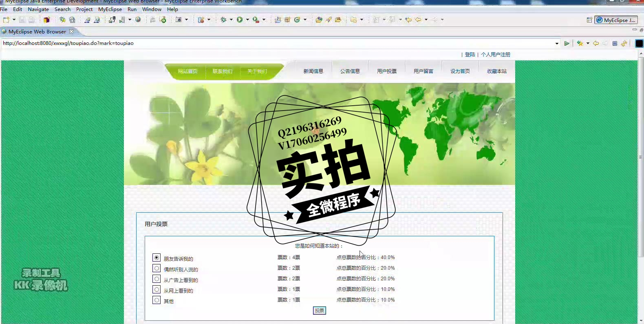This screenshot has height=324, width=644.
Task: Click the browser Back arrow icon
Action: click(596, 43)
